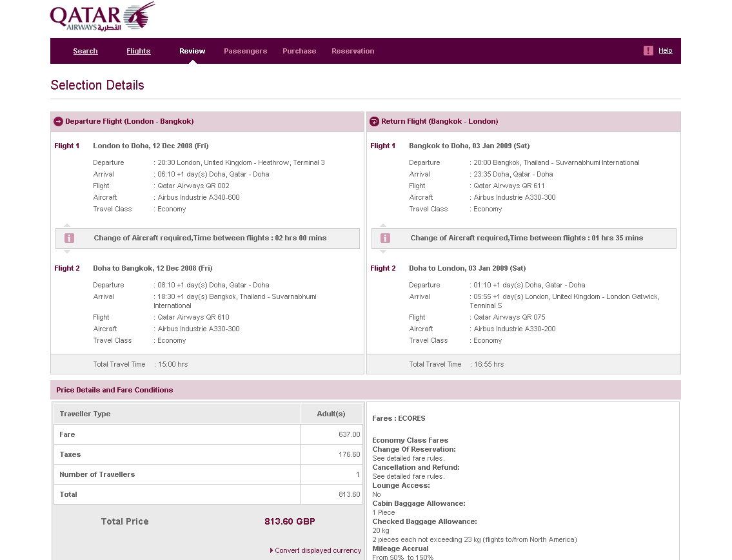Click the Taxes value 176.60
732x560 pixels.
[x=349, y=454]
